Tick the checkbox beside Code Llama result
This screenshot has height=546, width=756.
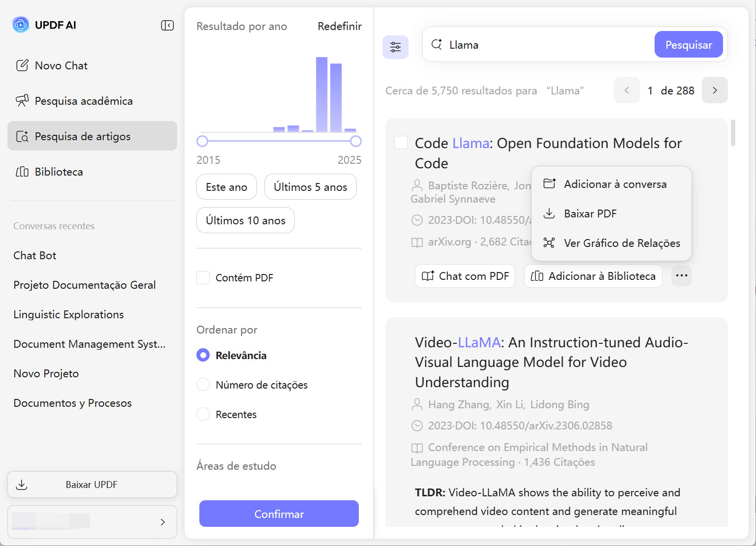coord(401,143)
